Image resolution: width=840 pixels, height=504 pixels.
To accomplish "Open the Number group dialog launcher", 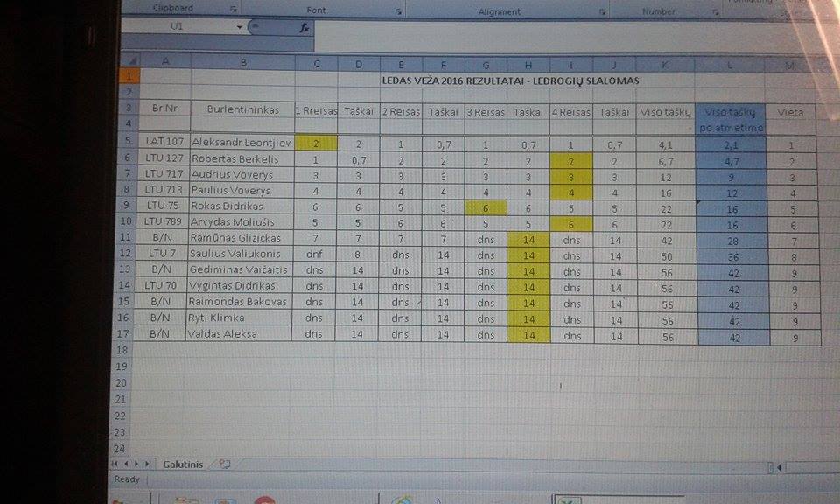I will click(716, 12).
